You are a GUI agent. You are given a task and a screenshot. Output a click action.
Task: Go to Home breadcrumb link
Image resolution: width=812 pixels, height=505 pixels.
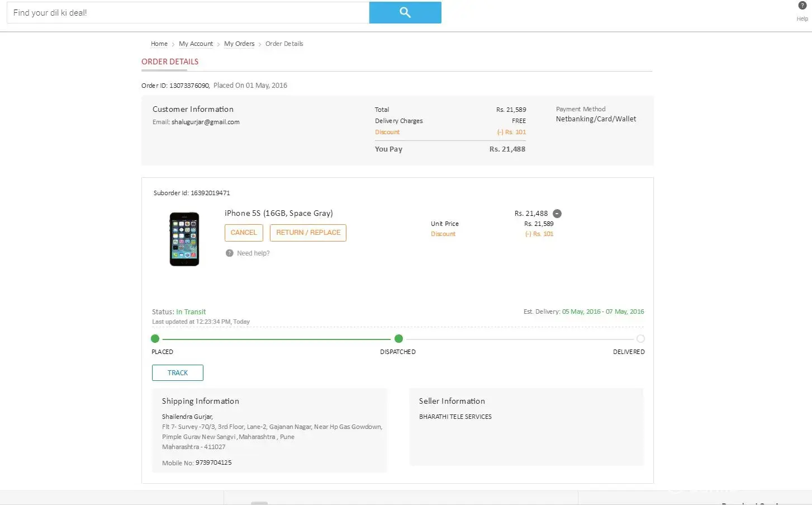159,44
